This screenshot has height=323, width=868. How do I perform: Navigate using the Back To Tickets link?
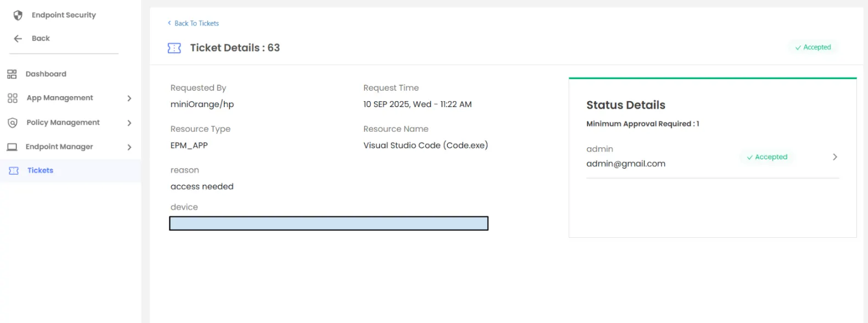tap(193, 23)
